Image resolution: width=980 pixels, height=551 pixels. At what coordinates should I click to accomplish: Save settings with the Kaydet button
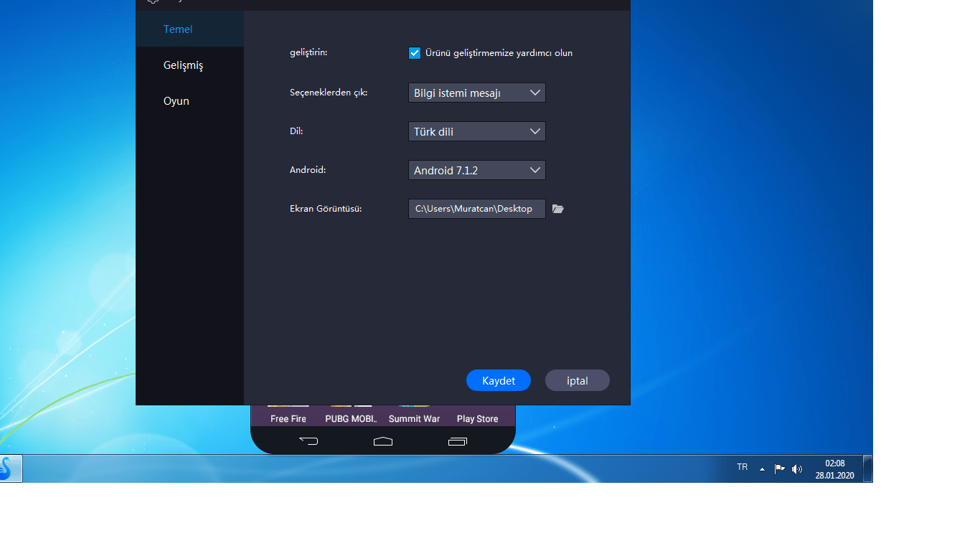(x=499, y=381)
